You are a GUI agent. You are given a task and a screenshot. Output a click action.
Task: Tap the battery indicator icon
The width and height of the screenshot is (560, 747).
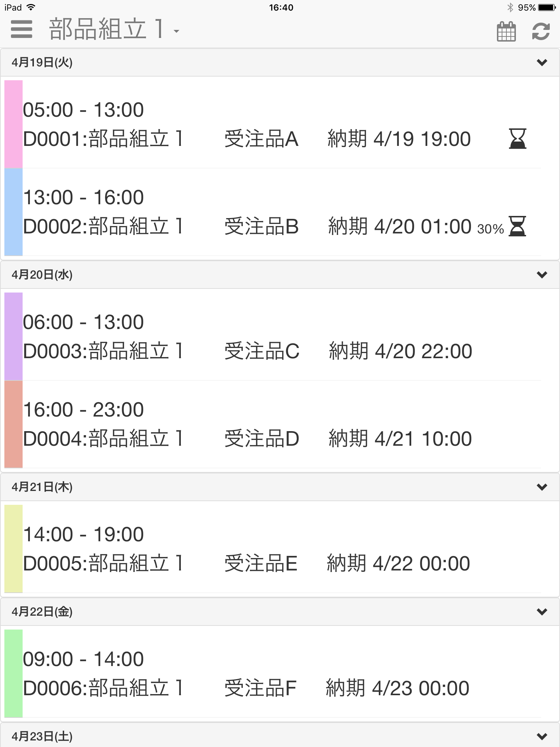tap(547, 7)
